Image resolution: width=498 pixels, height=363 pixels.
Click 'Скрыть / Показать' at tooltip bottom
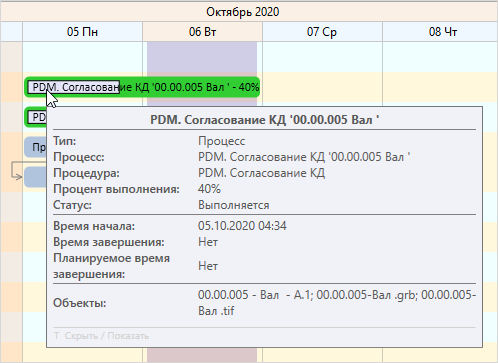point(107,336)
